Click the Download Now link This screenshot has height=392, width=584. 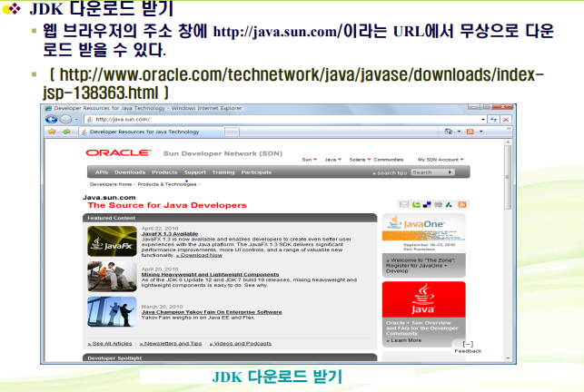[x=199, y=255]
